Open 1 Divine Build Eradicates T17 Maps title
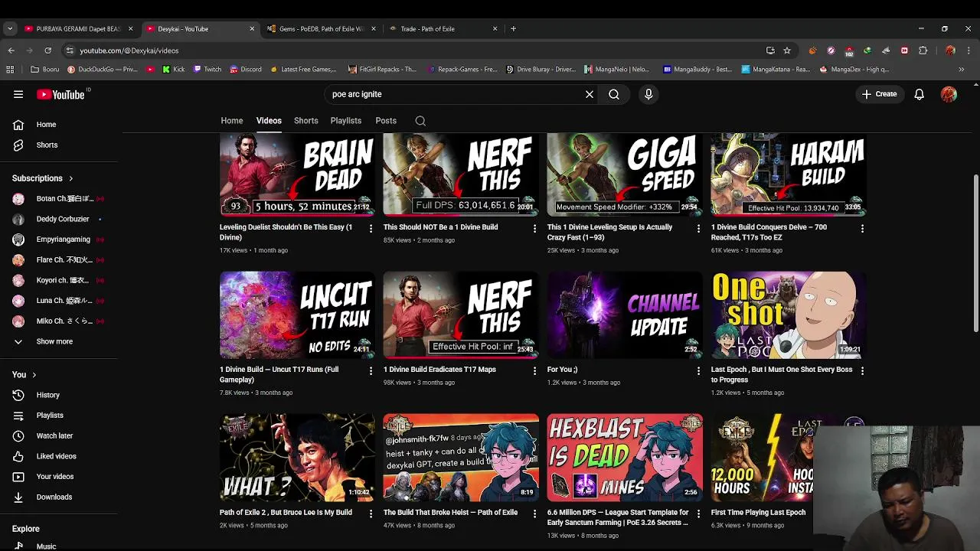The image size is (980, 551). click(439, 370)
